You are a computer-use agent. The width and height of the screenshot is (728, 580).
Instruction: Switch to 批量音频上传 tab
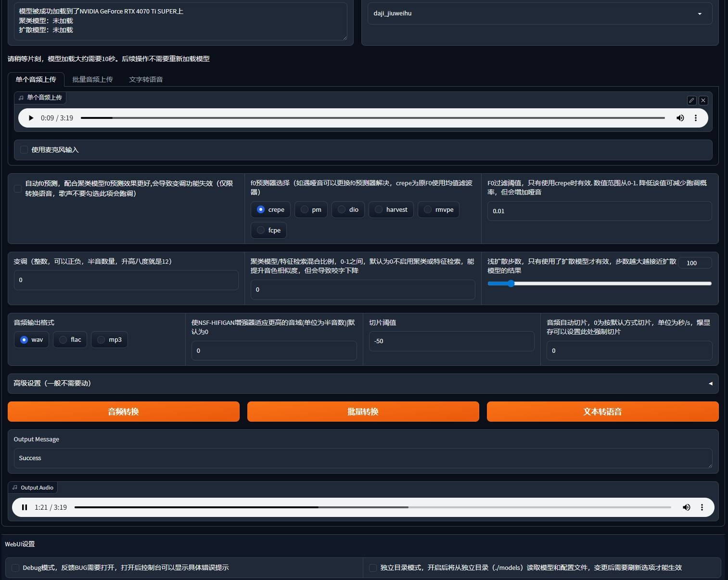point(92,79)
